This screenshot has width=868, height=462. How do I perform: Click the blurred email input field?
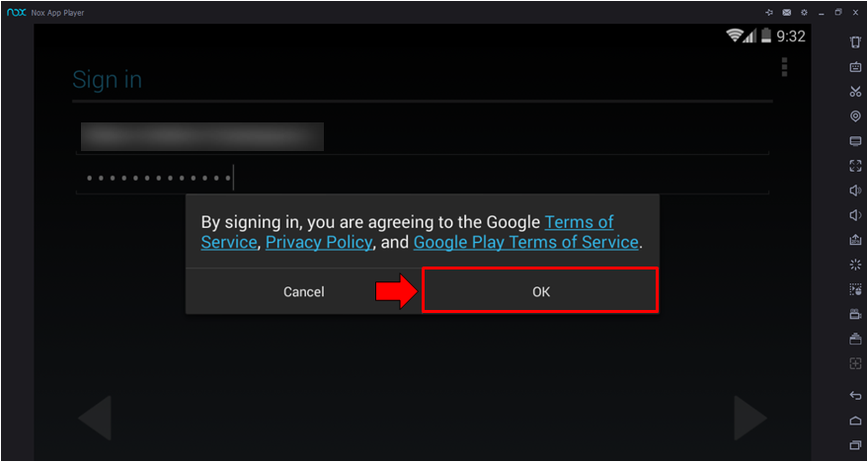202,137
